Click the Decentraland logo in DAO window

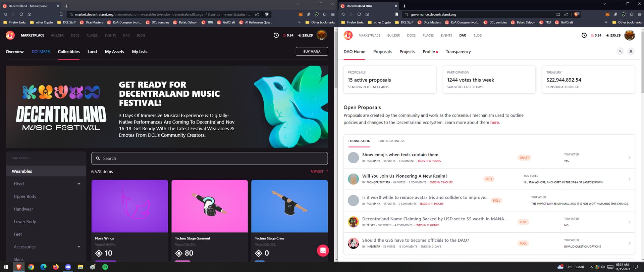click(348, 35)
